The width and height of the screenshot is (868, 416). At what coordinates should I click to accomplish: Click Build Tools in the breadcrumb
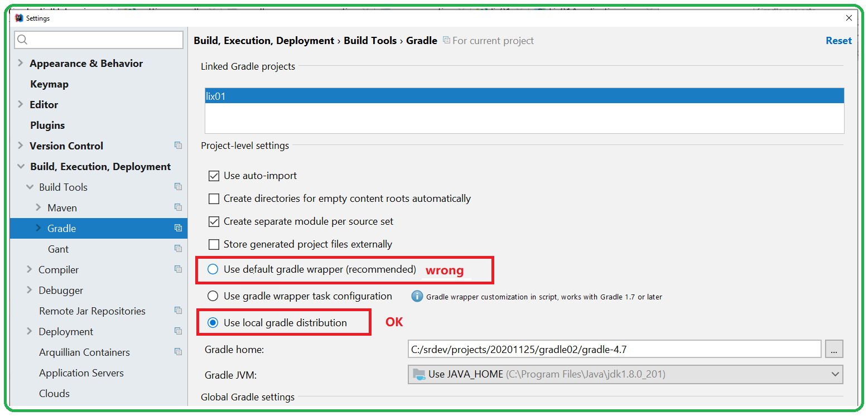click(x=370, y=41)
